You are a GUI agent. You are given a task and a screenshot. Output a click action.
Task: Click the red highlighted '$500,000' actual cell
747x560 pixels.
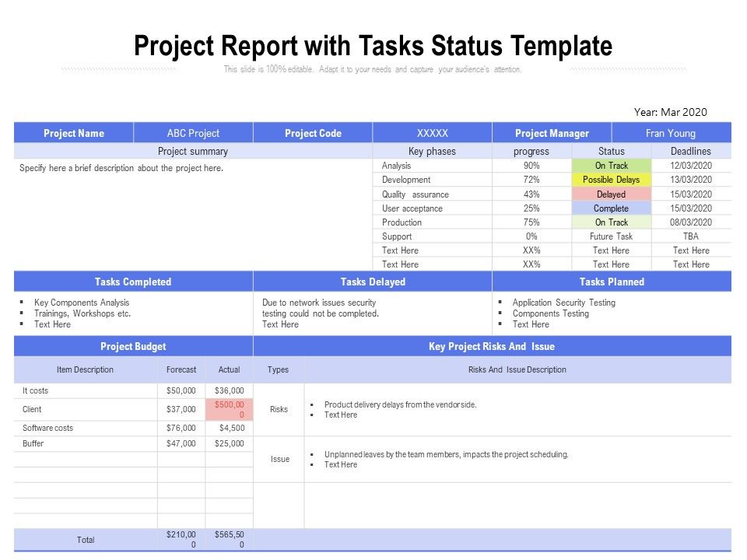tap(229, 410)
